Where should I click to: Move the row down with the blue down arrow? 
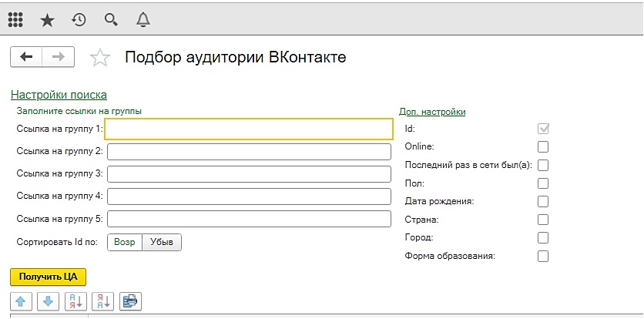coord(48,302)
